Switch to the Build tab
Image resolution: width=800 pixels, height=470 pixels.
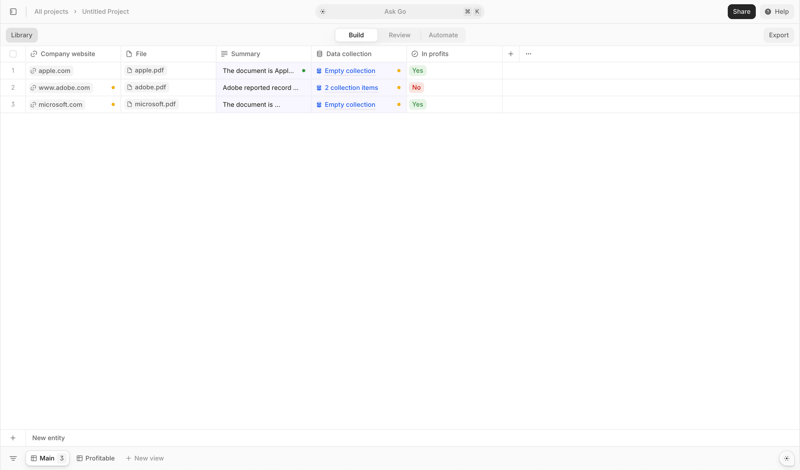(356, 35)
